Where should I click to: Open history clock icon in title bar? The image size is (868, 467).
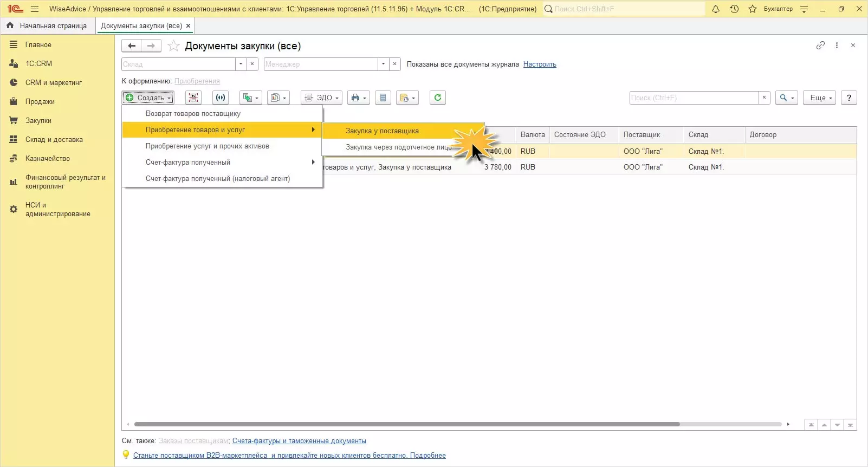[734, 9]
